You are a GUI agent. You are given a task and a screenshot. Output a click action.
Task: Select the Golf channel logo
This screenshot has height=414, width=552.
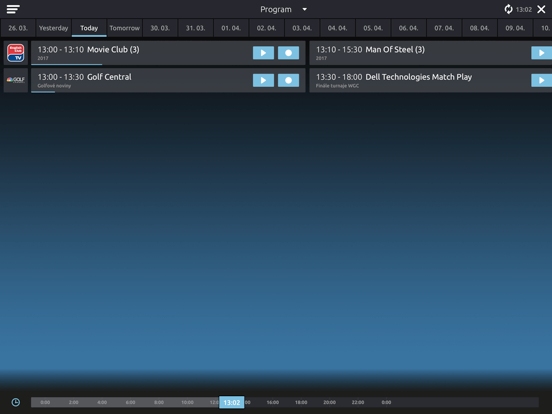pos(16,80)
